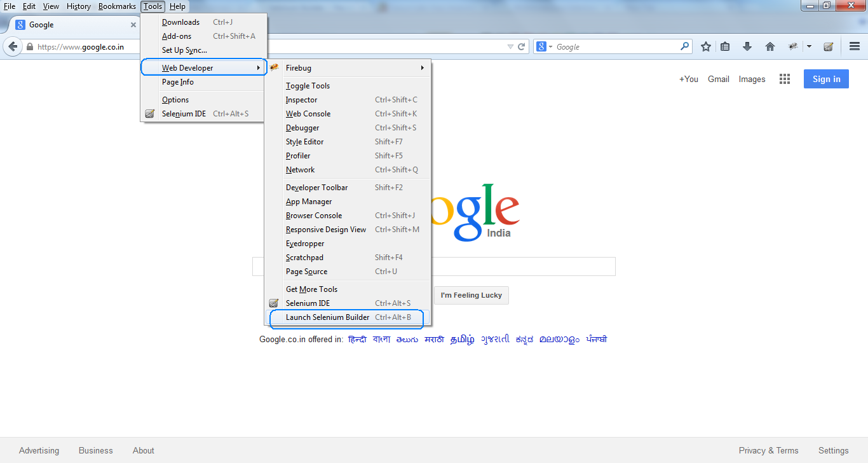Open Gmail from the top links
The height and width of the screenshot is (463, 868).
click(x=718, y=78)
